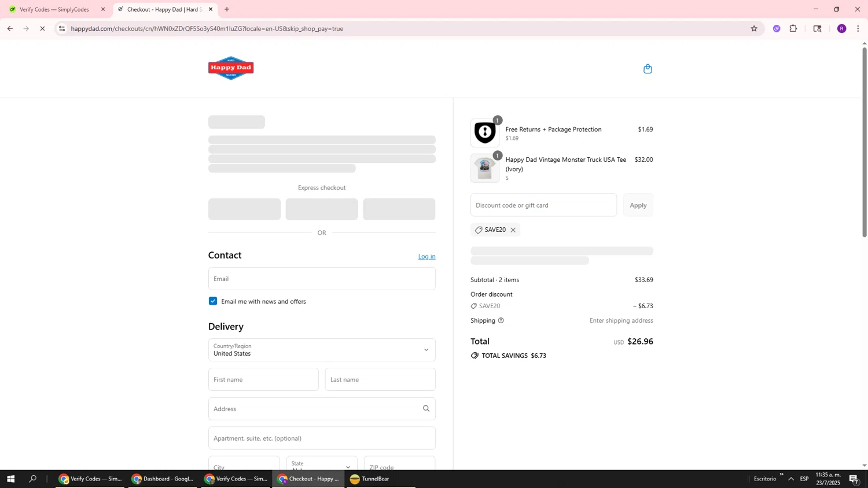Image resolution: width=868 pixels, height=488 pixels.
Task: Click the Log in link
Action: click(x=427, y=256)
